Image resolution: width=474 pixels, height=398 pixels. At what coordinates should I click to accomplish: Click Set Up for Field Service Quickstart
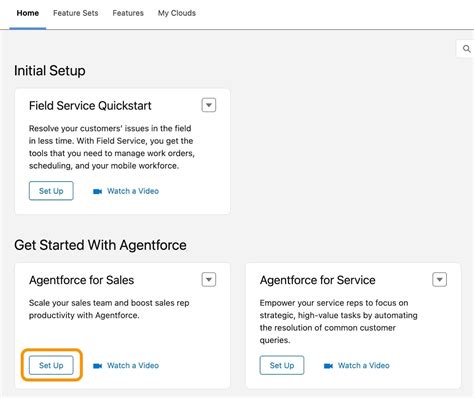pyautogui.click(x=51, y=191)
